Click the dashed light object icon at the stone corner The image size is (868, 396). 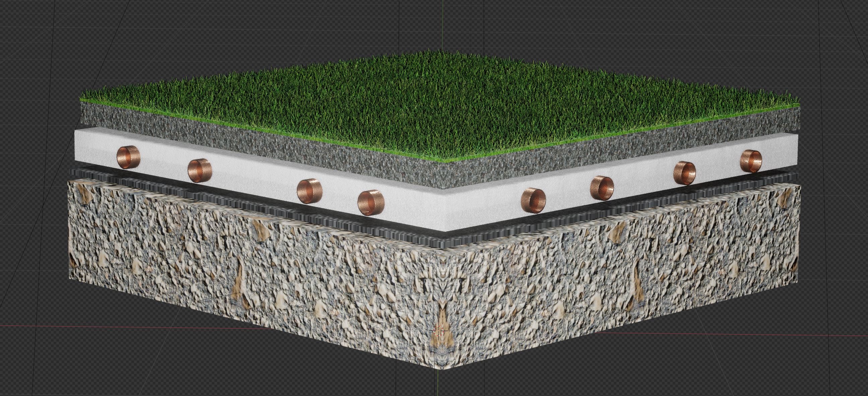pyautogui.click(x=433, y=254)
